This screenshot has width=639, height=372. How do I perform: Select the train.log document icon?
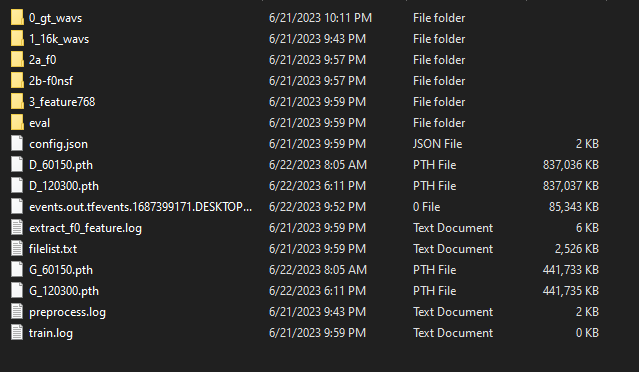(17, 332)
